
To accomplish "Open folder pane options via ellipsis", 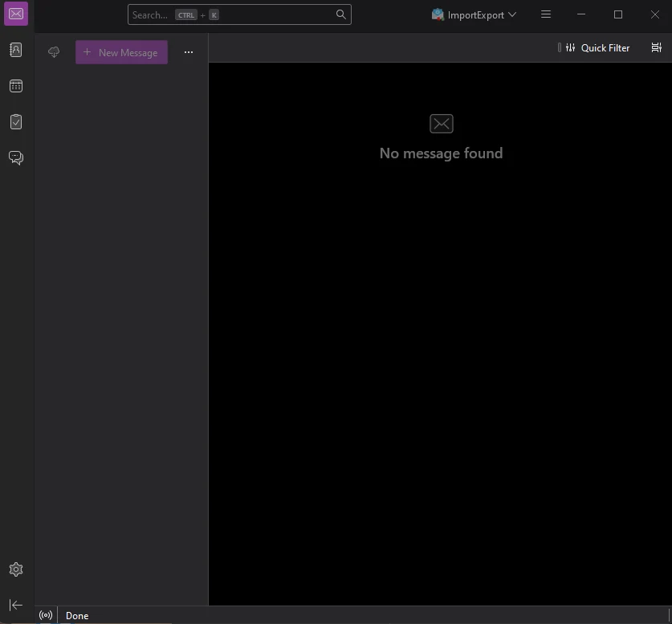I will point(189,52).
